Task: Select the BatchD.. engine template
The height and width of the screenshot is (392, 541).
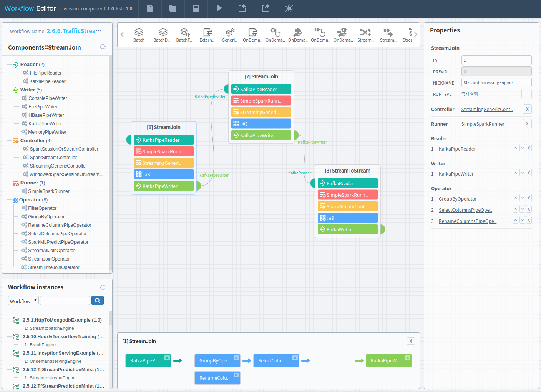Action: point(162,35)
